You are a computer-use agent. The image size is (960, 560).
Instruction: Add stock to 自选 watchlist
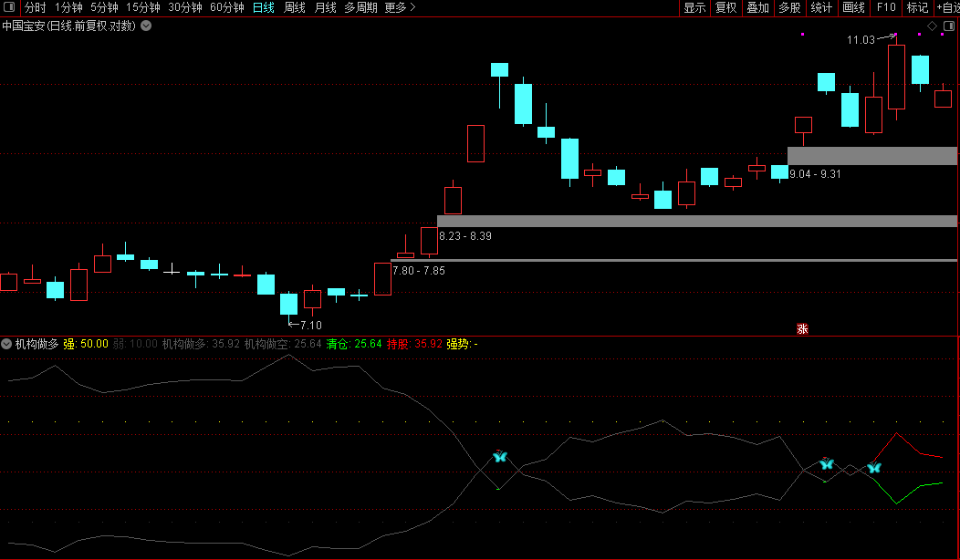(x=948, y=7)
